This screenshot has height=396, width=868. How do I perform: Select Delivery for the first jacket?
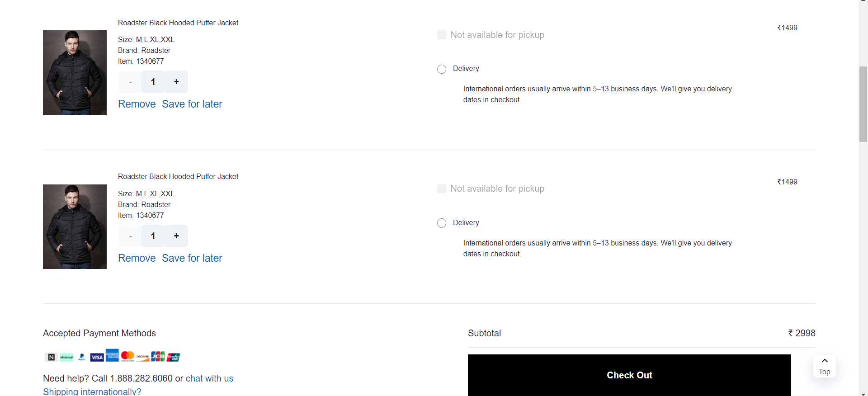point(442,69)
